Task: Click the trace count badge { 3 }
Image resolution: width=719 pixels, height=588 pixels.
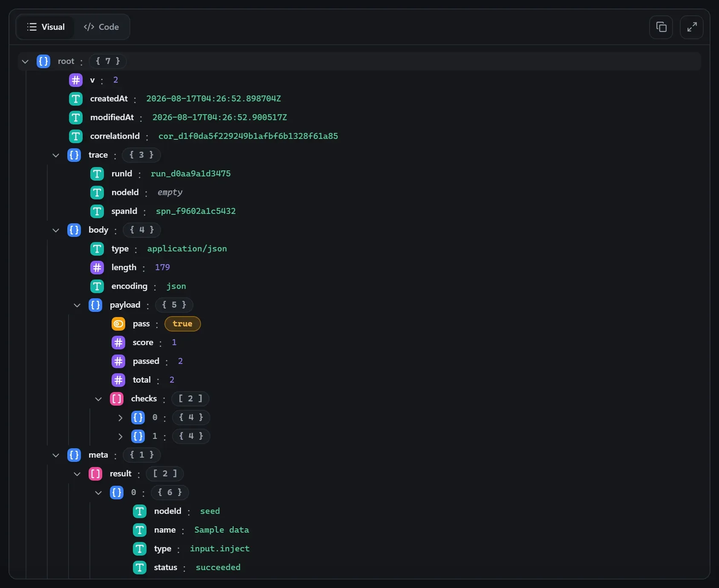Action: [x=141, y=155]
